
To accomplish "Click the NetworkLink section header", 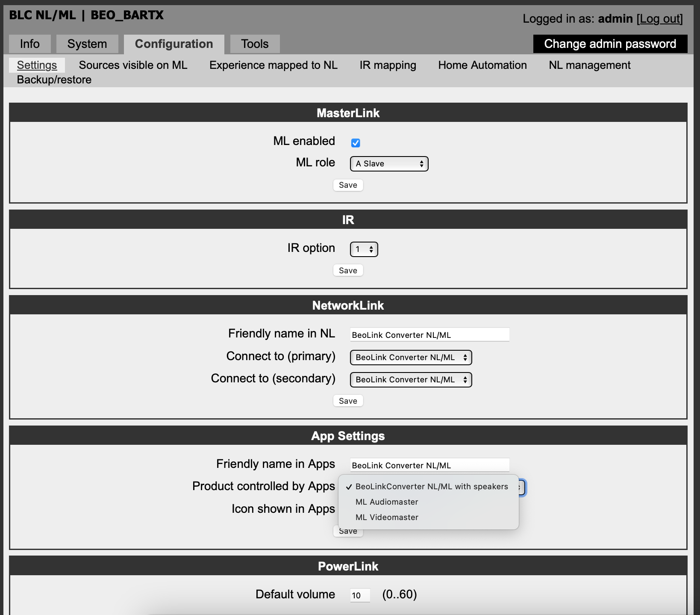I will click(348, 305).
